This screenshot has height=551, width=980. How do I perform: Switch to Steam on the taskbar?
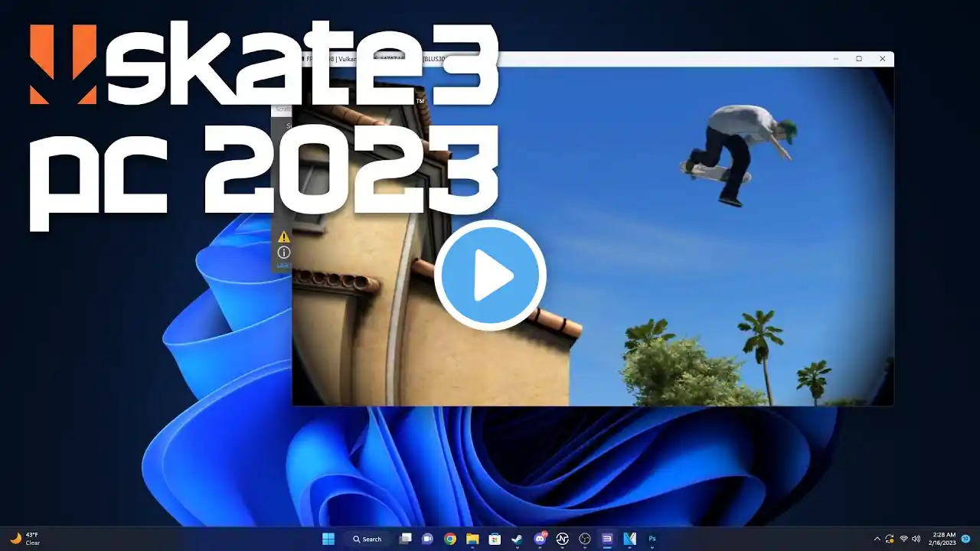tap(518, 539)
